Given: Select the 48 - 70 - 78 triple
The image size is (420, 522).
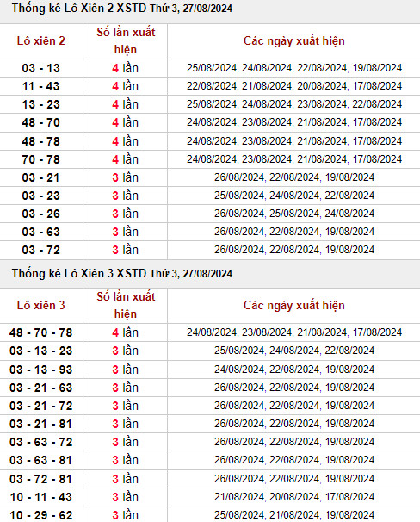Looking at the screenshot, I should coord(41,332).
